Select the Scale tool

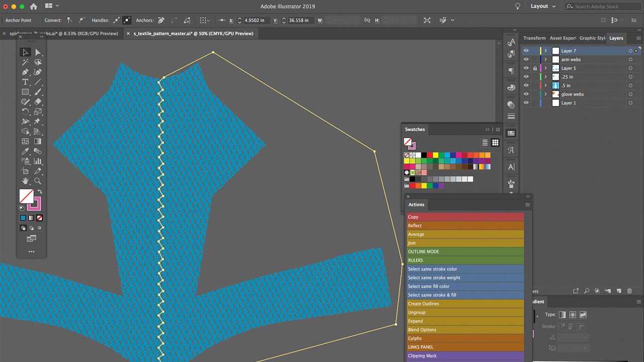pos(38,112)
